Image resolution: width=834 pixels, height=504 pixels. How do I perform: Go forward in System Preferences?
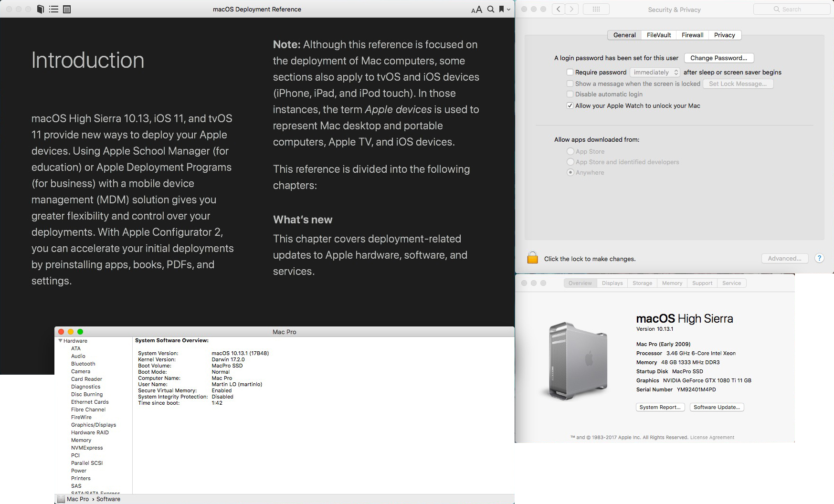[572, 9]
